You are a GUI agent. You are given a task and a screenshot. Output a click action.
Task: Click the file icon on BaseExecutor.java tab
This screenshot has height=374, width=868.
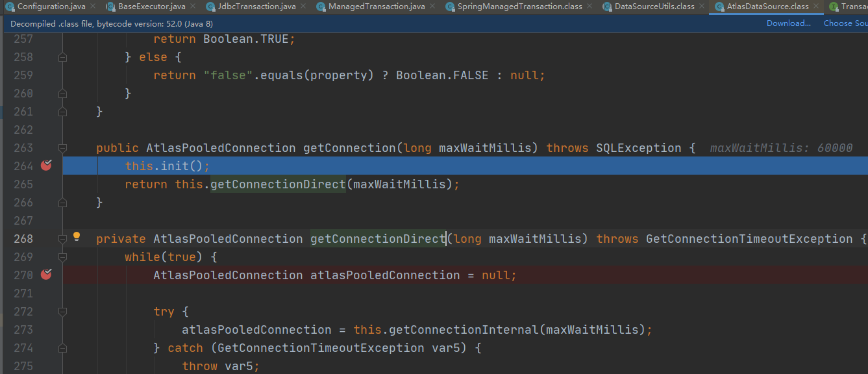tap(110, 6)
